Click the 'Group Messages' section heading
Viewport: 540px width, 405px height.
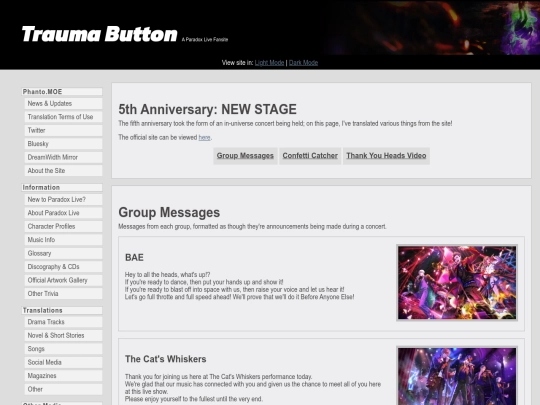point(169,212)
